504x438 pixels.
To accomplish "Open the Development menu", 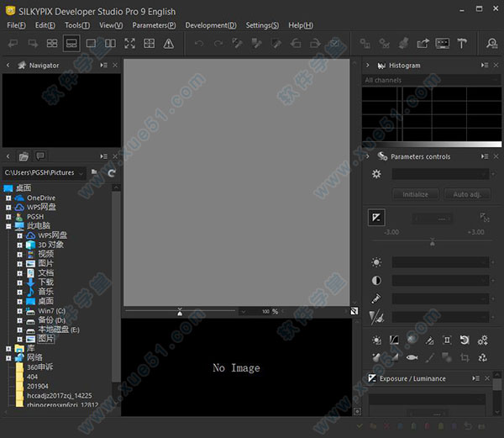I will click(211, 25).
